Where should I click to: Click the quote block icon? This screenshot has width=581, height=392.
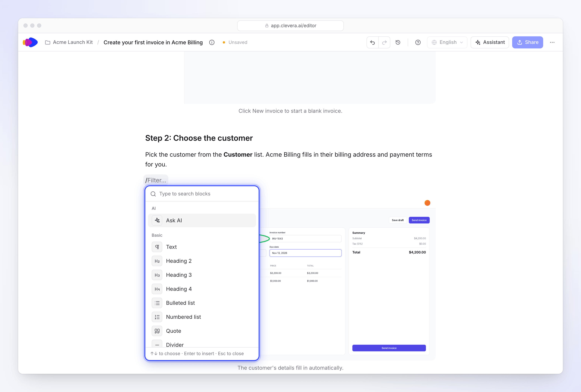tap(157, 331)
